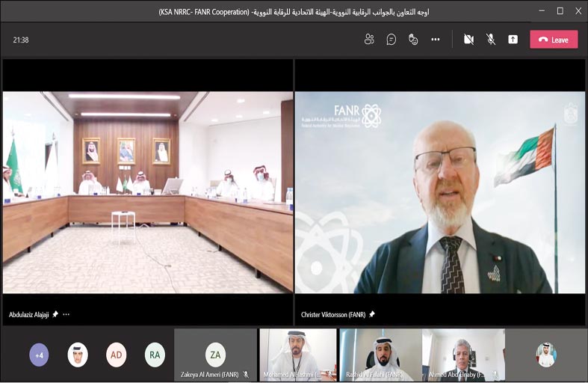This screenshot has width=588, height=383.
Task: Open the More actions ellipsis in the toolbar
Action: 436,40
